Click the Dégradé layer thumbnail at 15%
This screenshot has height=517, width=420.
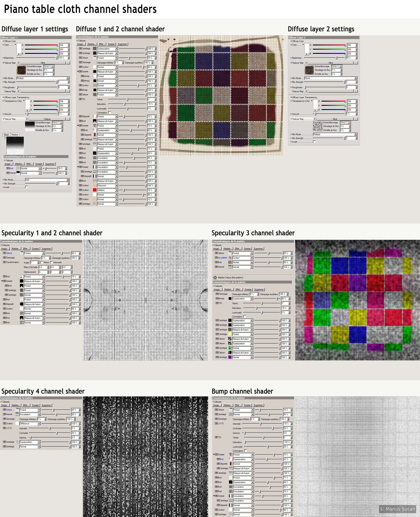click(x=95, y=117)
